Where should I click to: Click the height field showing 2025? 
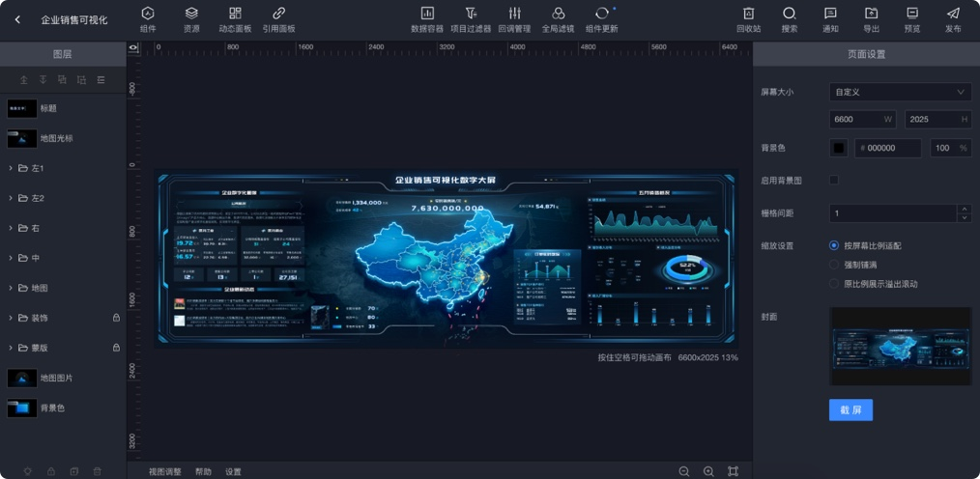point(938,120)
